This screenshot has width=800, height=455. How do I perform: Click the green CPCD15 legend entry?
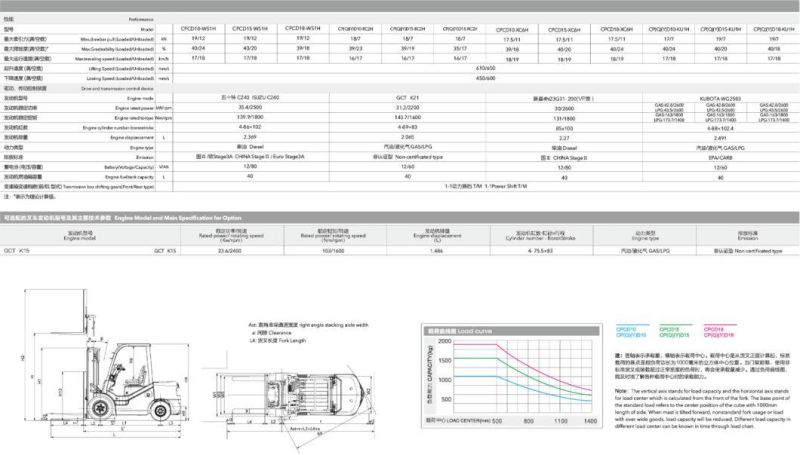point(675,332)
